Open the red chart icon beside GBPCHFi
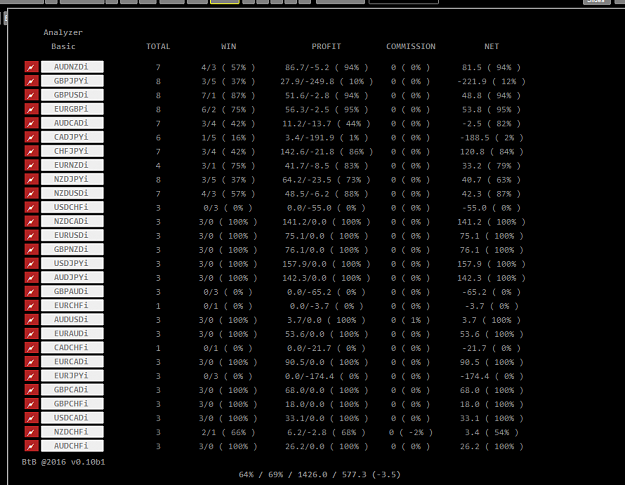The image size is (625, 485). (31, 404)
